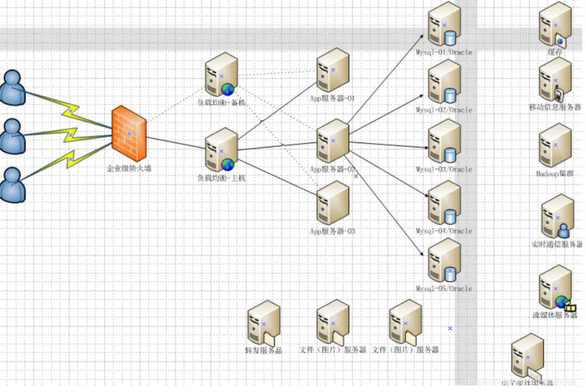Click the App服务器-01 label
Screen dimensions: 586x392
point(332,99)
